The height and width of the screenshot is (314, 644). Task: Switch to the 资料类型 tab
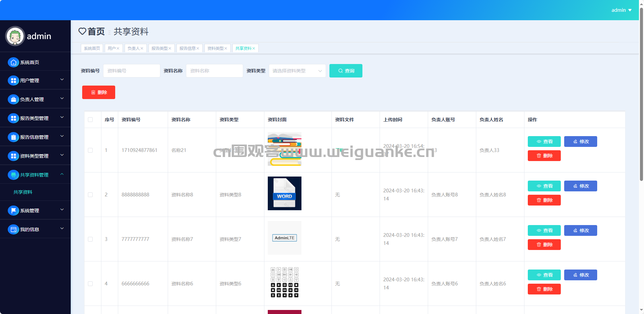(215, 49)
